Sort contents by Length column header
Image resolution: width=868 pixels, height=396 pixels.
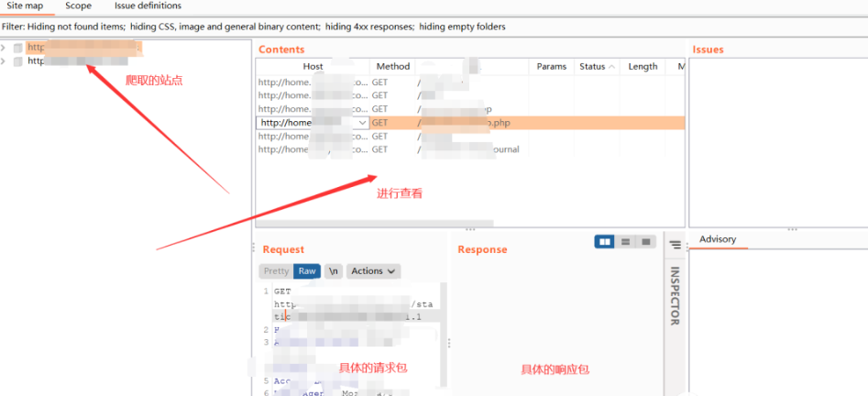coord(643,67)
